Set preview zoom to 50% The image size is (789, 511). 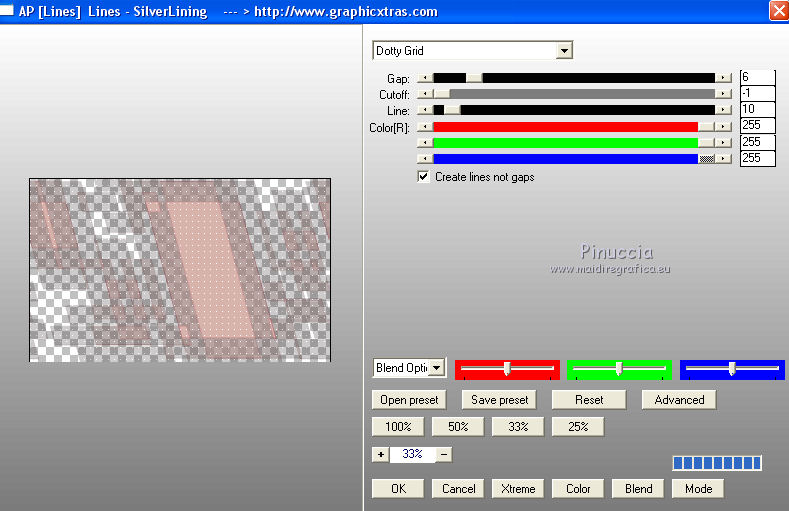(x=458, y=427)
